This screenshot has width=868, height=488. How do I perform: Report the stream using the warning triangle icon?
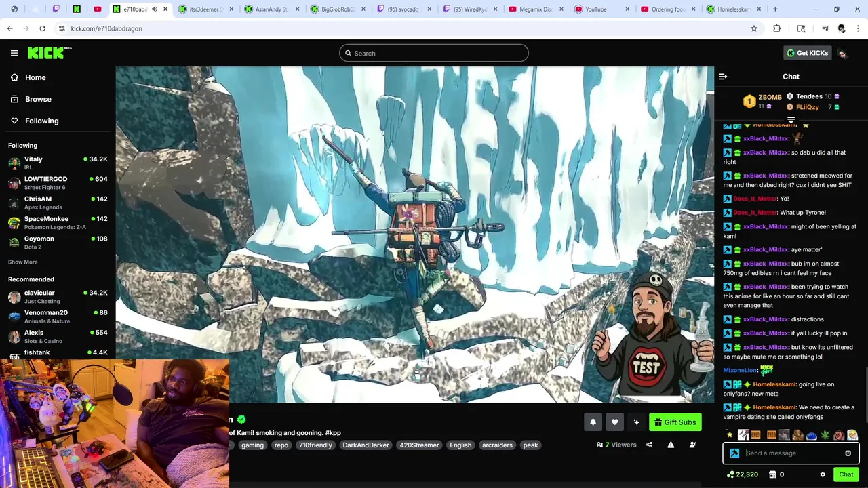[x=671, y=445]
